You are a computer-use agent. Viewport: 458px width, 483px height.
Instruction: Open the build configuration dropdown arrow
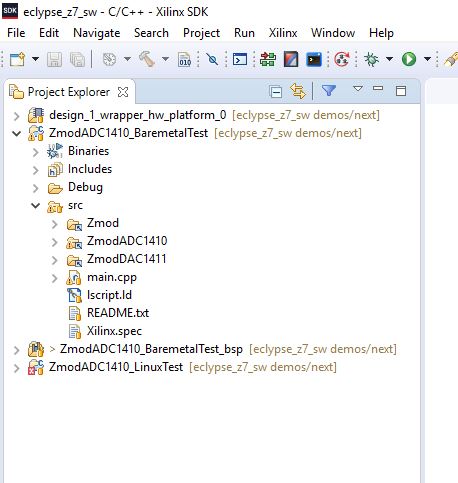click(x=127, y=59)
